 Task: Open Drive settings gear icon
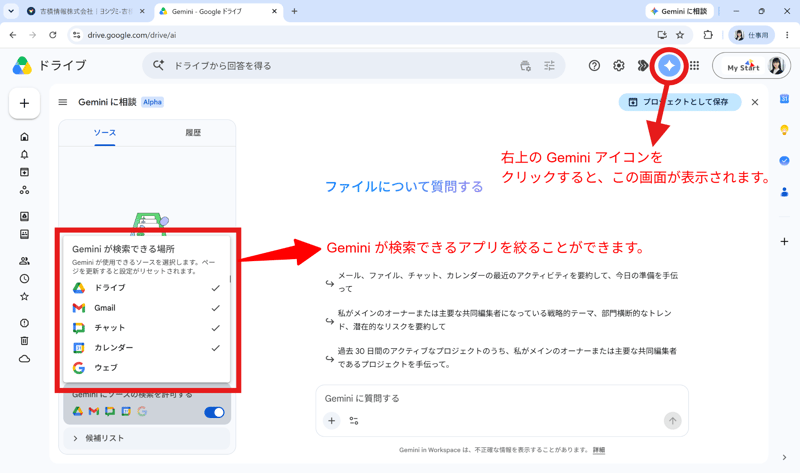click(618, 65)
